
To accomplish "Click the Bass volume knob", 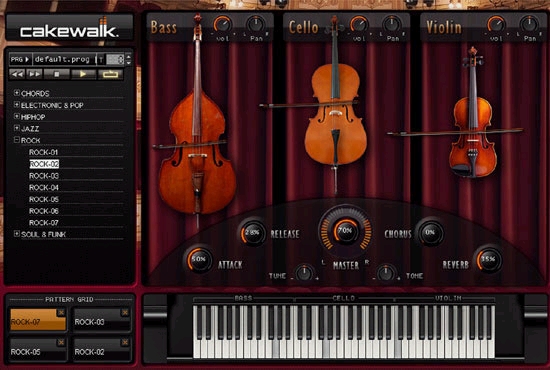I will (x=222, y=25).
